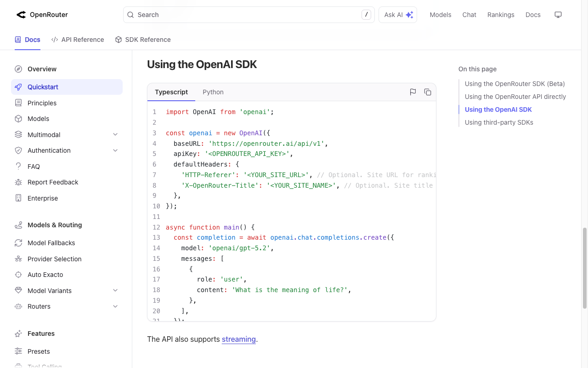
Task: Expand the Model Variants section
Action: pos(115,290)
